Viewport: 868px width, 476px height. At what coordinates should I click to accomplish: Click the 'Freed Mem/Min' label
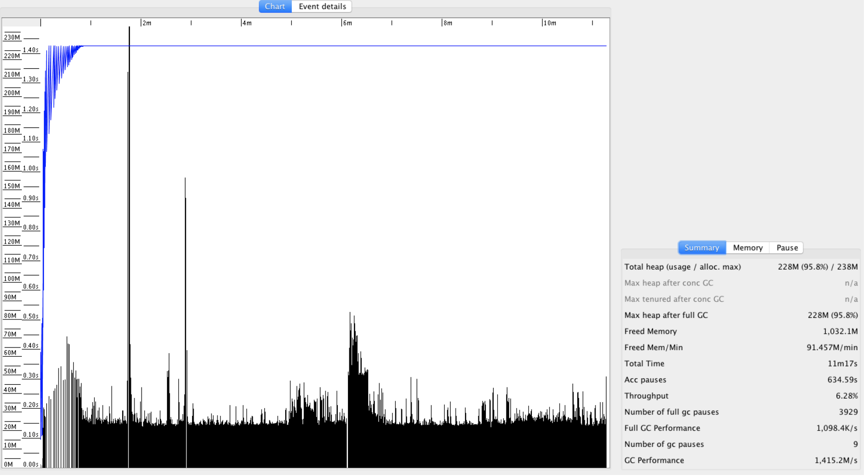(x=654, y=348)
